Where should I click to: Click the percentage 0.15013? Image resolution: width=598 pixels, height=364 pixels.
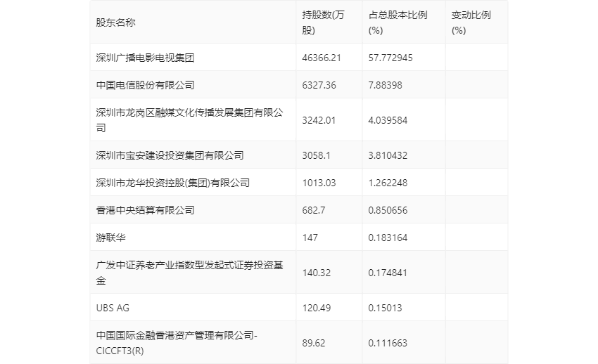pos(386,308)
